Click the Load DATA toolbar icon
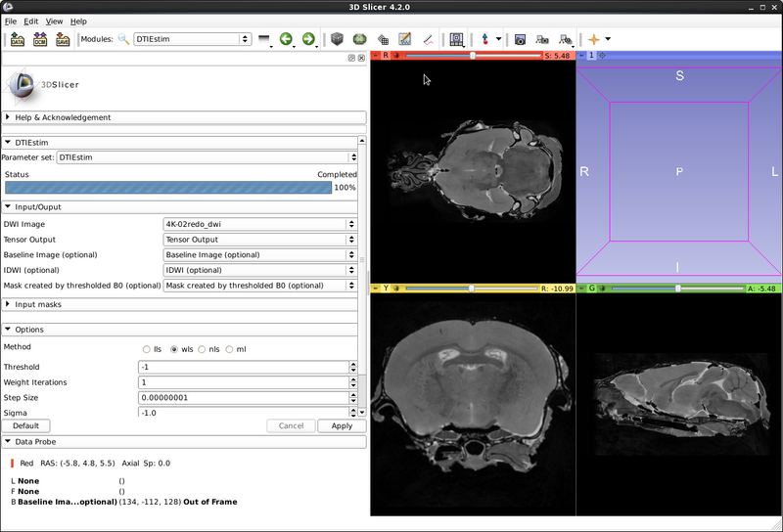 (x=18, y=39)
